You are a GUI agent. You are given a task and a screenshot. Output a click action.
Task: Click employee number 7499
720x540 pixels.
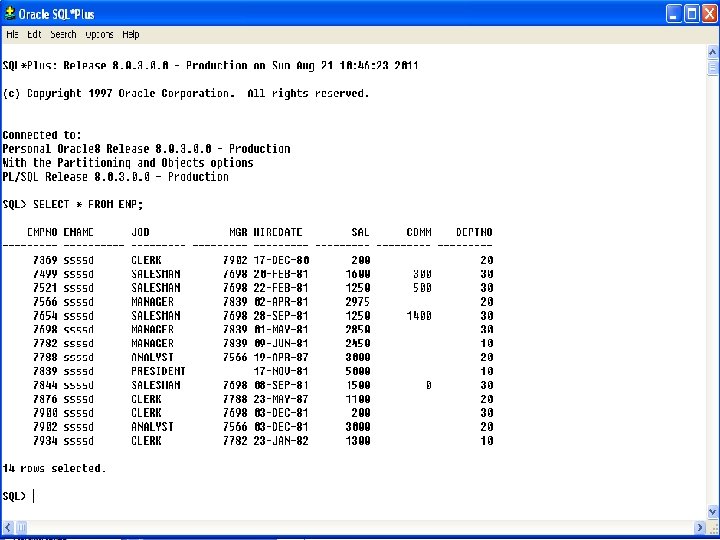45,274
